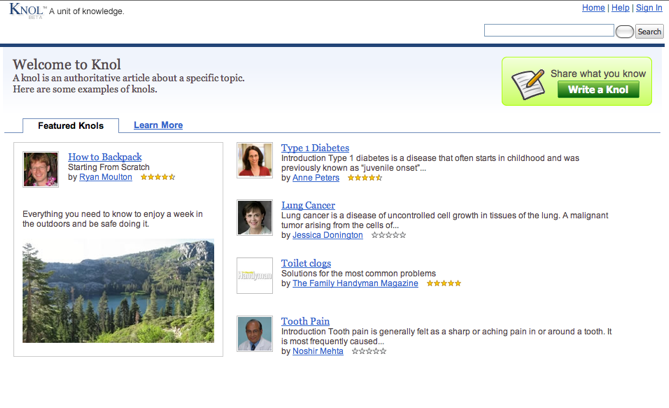Visit The Family Handyman Magazine link
This screenshot has width=669, height=408.
click(x=355, y=283)
